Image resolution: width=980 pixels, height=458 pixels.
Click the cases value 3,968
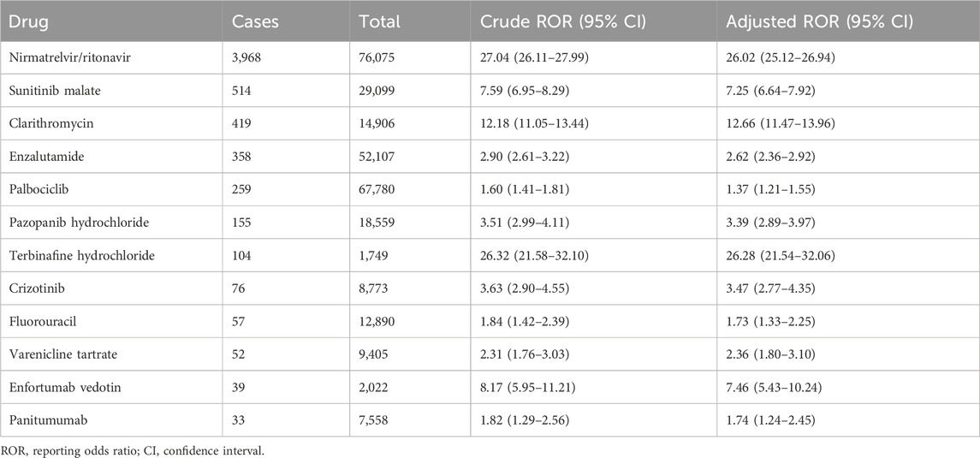250,59
